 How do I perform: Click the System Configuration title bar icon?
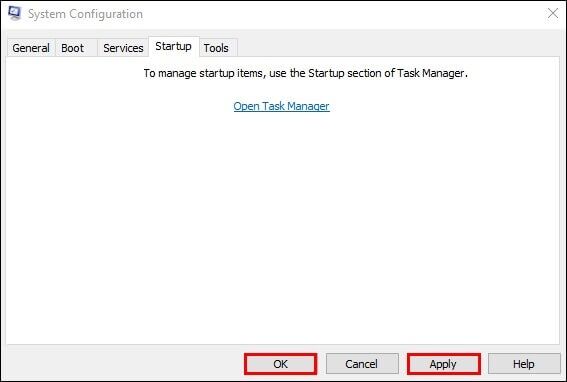[14, 14]
